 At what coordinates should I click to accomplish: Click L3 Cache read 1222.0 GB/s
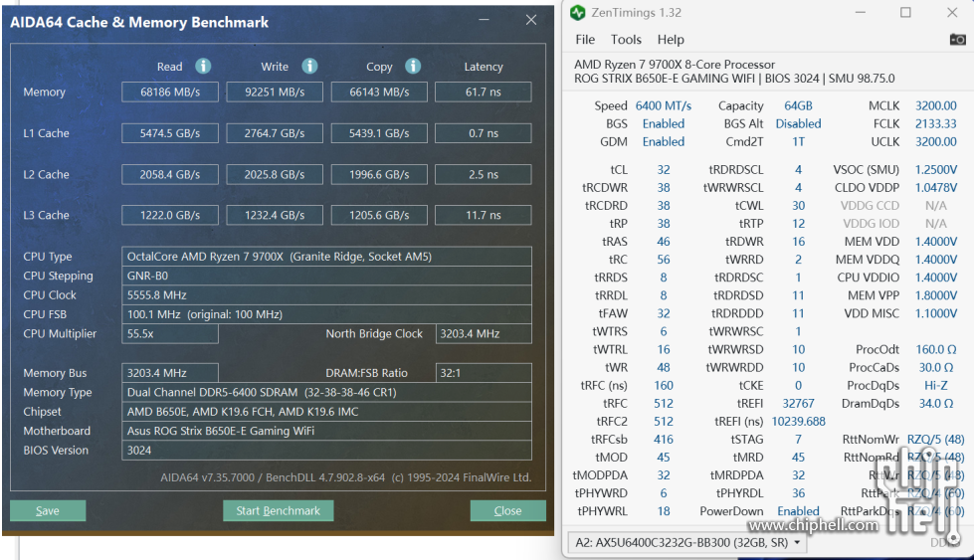tap(169, 215)
